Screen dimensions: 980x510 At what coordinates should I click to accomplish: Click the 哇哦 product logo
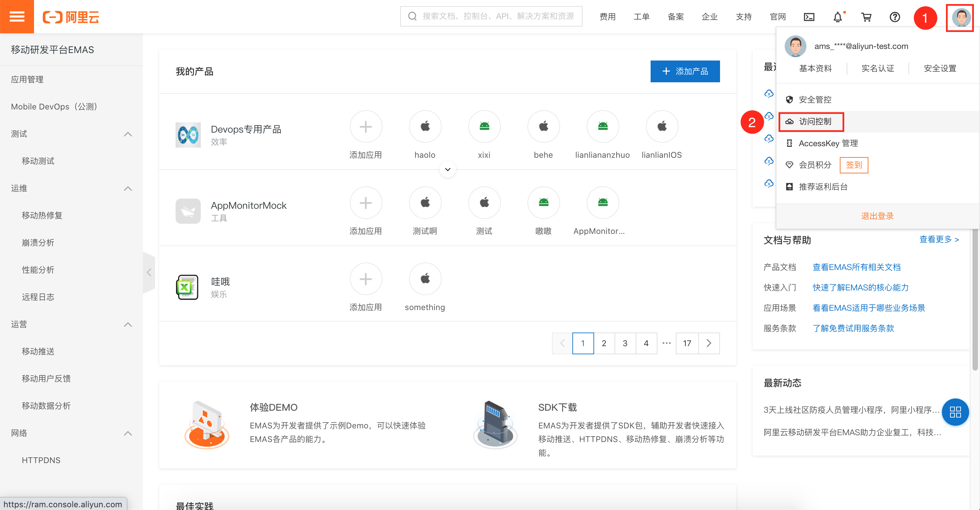pyautogui.click(x=188, y=287)
